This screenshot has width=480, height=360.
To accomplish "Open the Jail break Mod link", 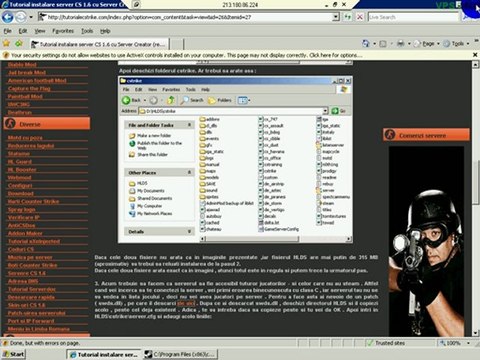I will coord(27,72).
